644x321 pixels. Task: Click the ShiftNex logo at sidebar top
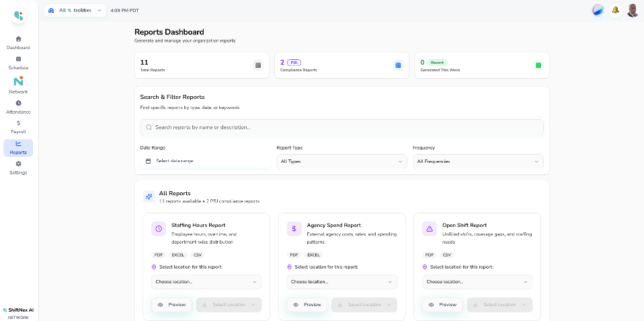[18, 15]
